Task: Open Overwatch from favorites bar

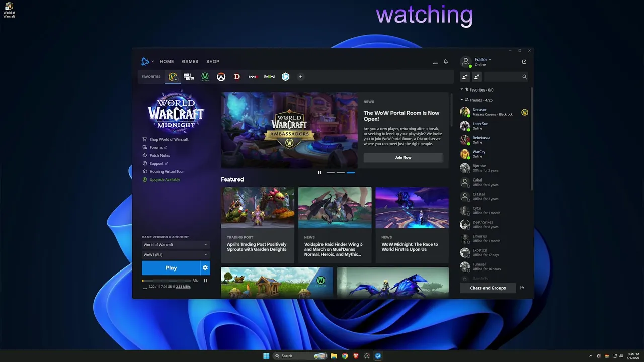Action: click(x=221, y=77)
